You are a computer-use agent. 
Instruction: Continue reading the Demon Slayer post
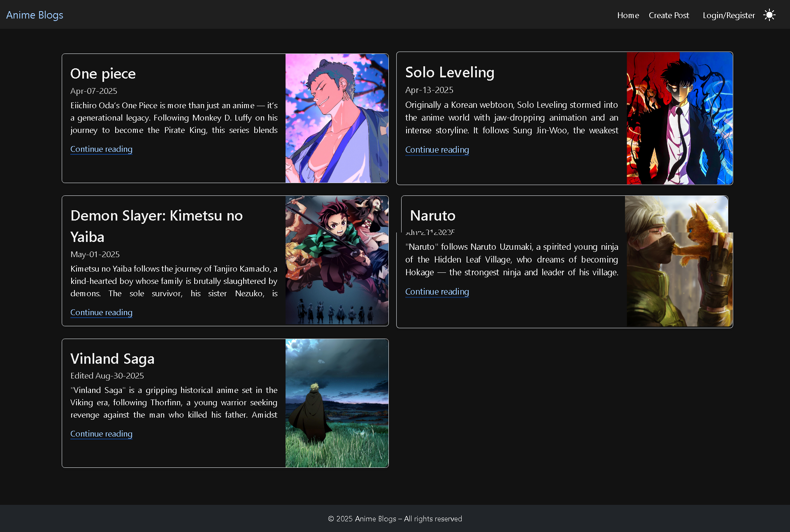pos(101,312)
